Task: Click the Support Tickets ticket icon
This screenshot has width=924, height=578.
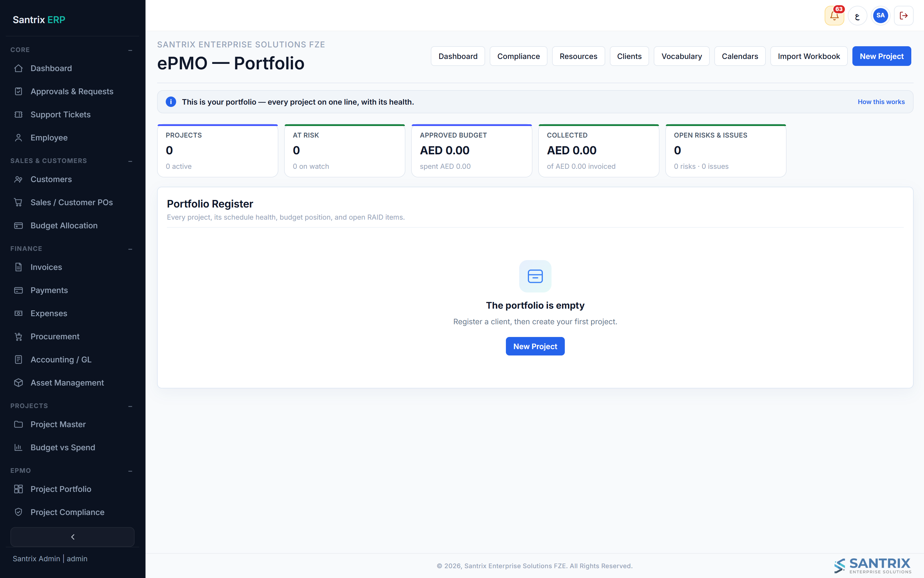Action: 18,115
